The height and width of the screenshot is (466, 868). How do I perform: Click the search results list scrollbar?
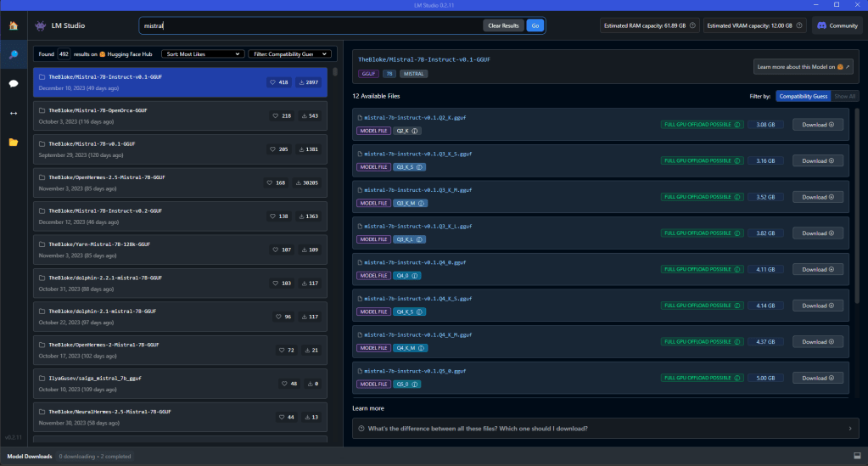[335, 71]
